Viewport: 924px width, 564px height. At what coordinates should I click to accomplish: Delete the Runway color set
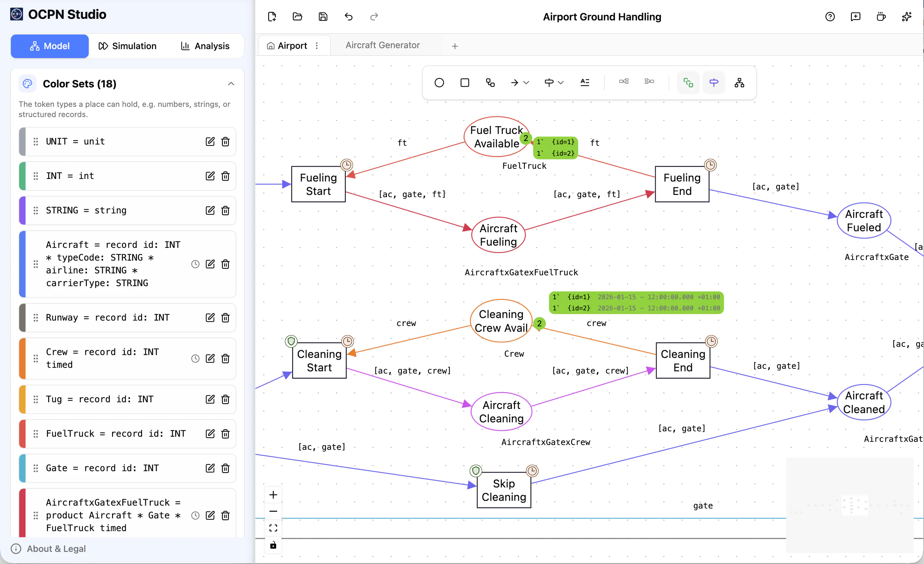point(225,317)
